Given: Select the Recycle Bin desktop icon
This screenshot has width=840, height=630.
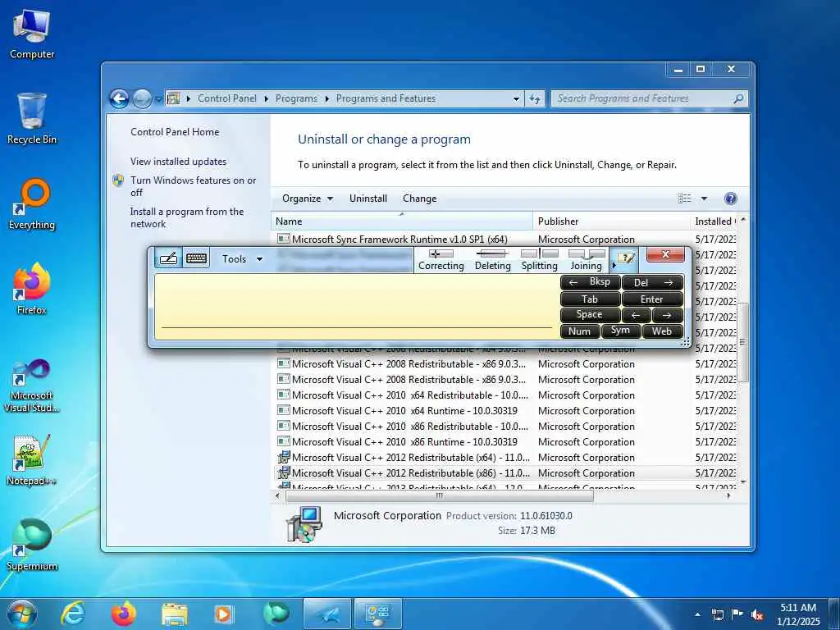Looking at the screenshot, I should coord(32,119).
